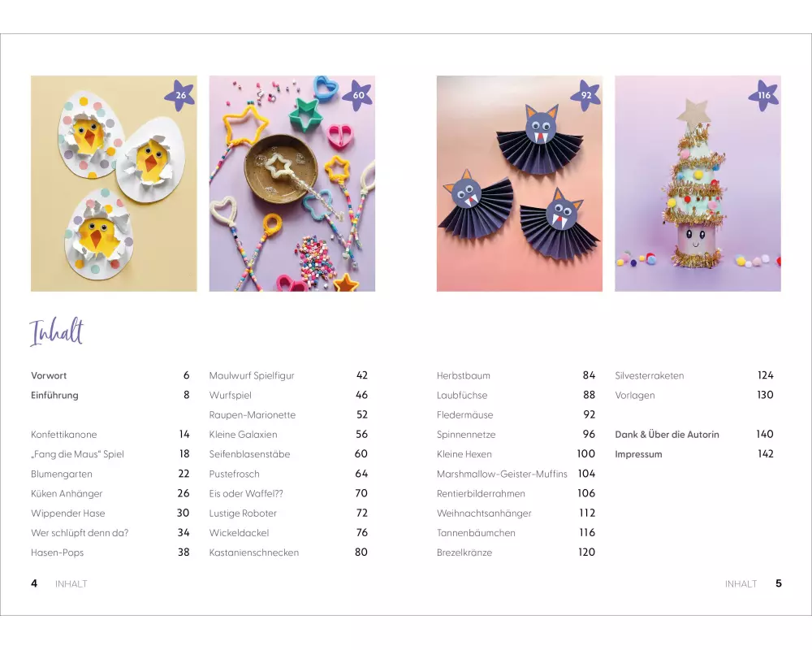Open the Silvesterraketen entry
812x650 pixels.
pos(694,375)
